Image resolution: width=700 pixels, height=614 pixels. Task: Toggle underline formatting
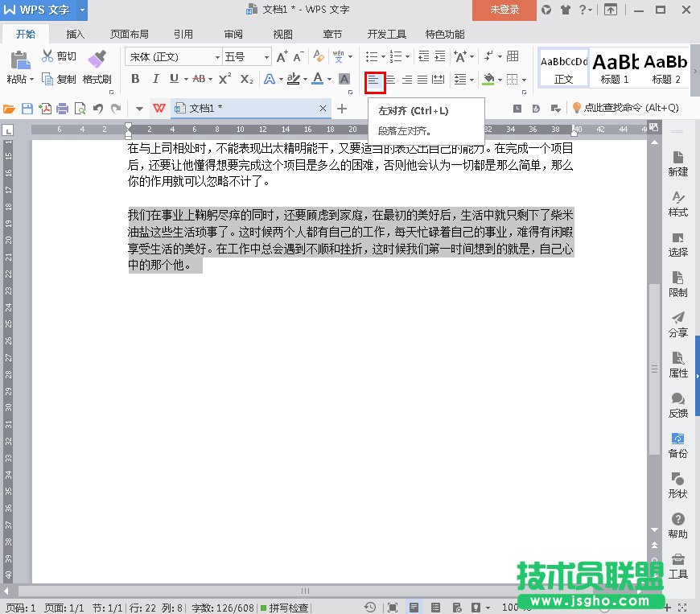pos(174,76)
